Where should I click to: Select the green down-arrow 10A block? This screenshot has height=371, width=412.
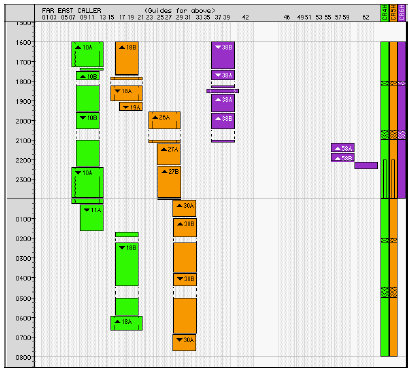(87, 182)
